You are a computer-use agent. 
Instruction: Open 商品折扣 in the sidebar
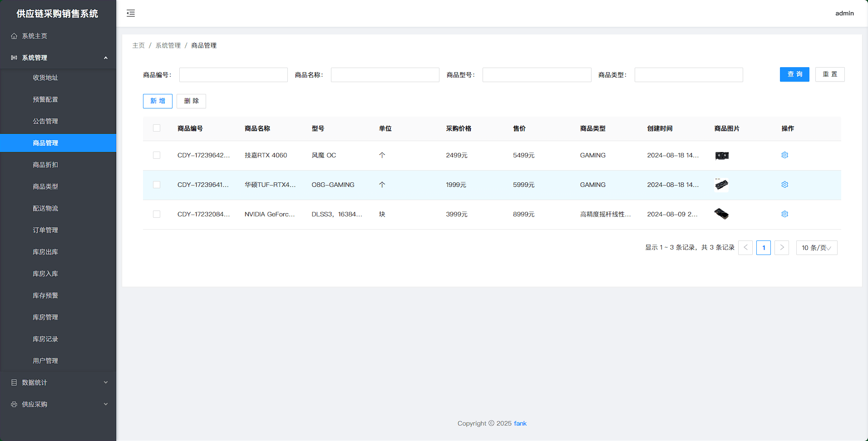coord(45,165)
